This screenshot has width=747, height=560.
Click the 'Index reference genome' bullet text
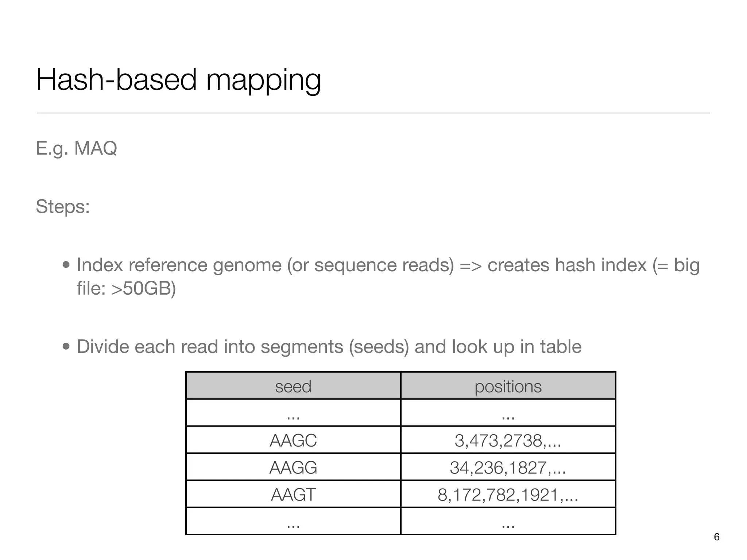388,276
